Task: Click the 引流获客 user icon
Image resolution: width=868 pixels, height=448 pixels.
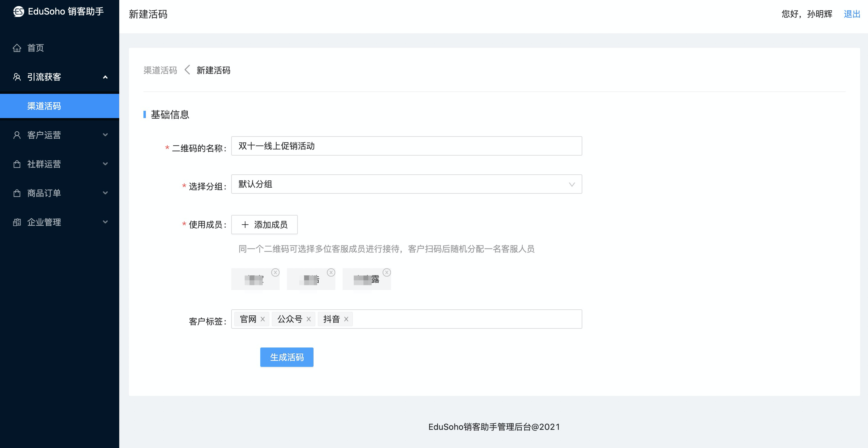Action: (x=17, y=77)
